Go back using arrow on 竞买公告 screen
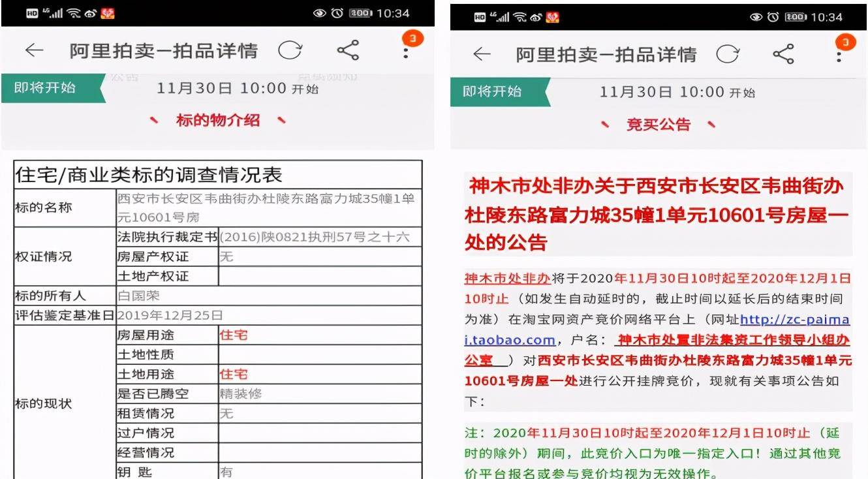This screenshot has height=479, width=868. 482,54
